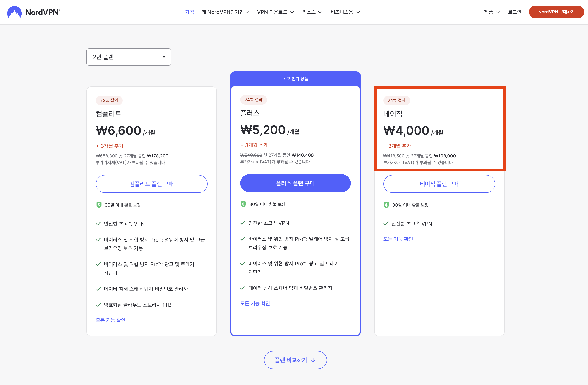This screenshot has width=588, height=385.
Task: Click green refund shield in 플러스 card
Action: (x=243, y=204)
